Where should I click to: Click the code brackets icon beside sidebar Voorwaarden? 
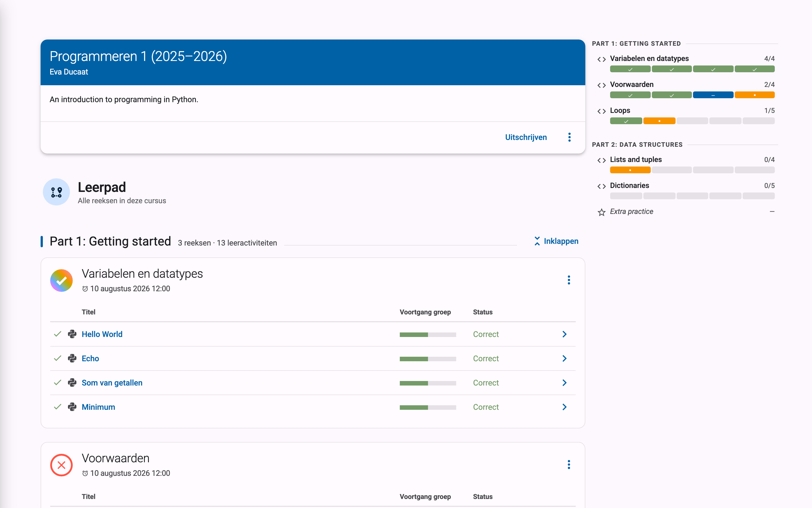pos(602,85)
